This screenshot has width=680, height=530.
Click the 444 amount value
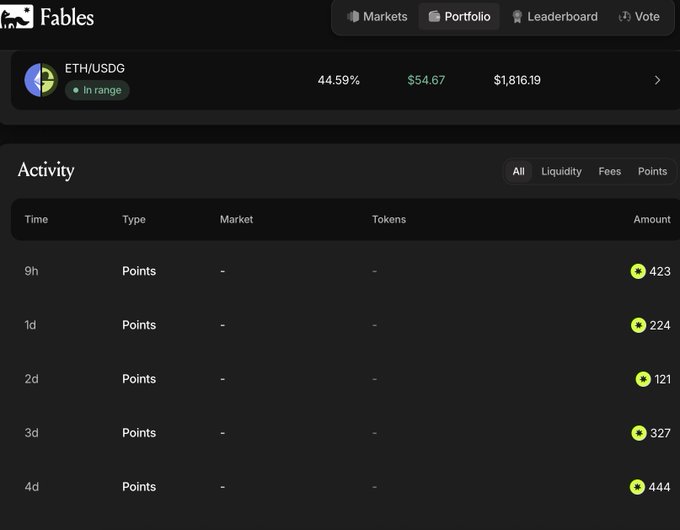coord(659,487)
